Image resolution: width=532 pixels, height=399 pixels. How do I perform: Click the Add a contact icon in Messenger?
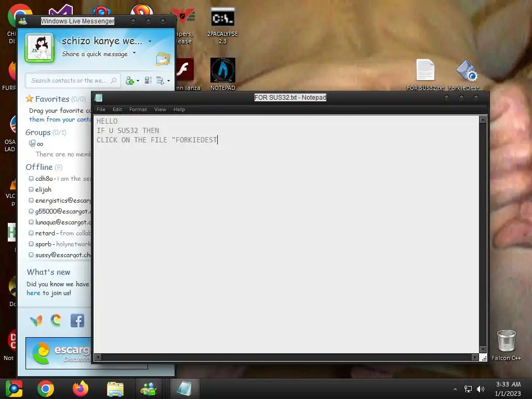pyautogui.click(x=129, y=81)
